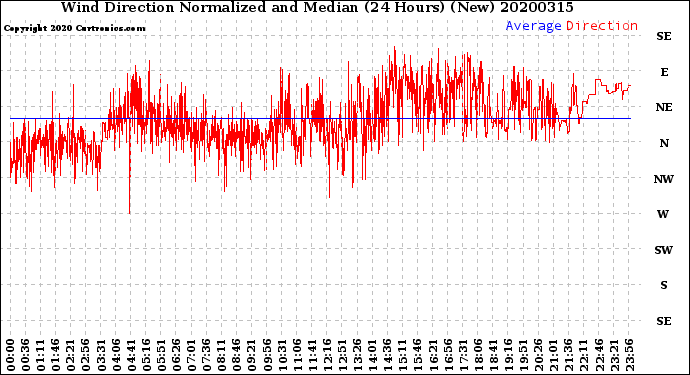Screen dimensions: 690x375
Task: Click the blue 'Average' legend label
Action: 533,26
